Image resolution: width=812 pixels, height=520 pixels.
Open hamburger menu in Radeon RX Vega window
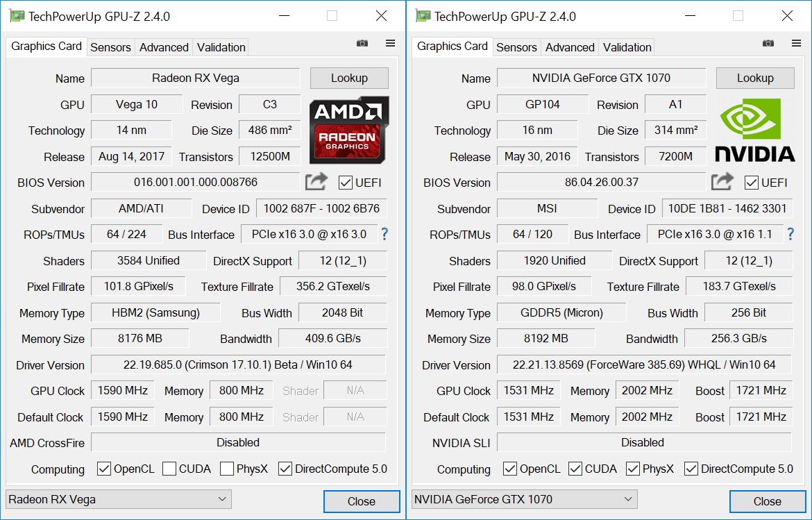[391, 43]
